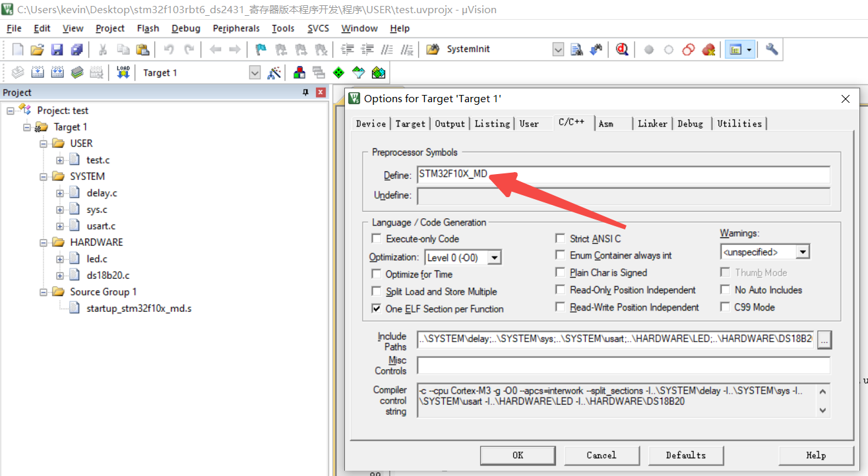
Task: Click the Misc Controls input field
Action: point(623,365)
